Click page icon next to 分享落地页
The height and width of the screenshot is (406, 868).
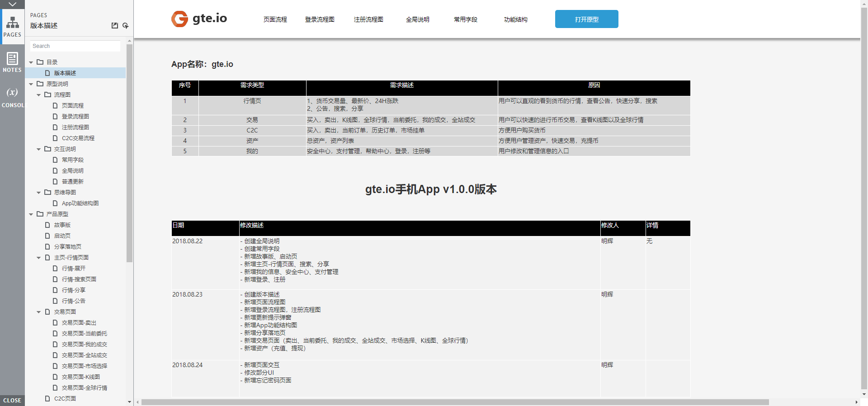[x=47, y=246]
